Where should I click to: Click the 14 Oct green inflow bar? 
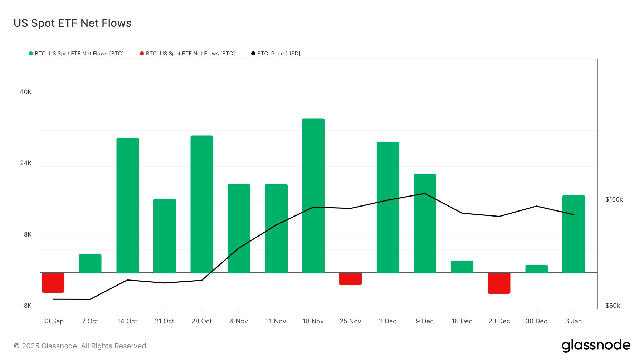pos(127,205)
